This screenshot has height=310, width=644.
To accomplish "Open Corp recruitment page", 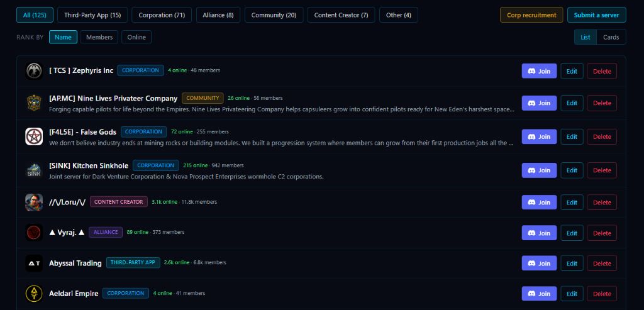I will (531, 15).
